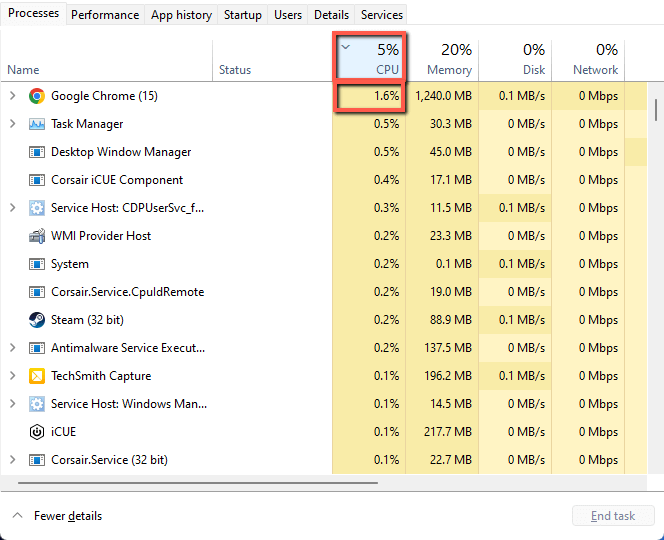
Task: Expand the Antimalware Service Executable entry
Action: coord(13,348)
